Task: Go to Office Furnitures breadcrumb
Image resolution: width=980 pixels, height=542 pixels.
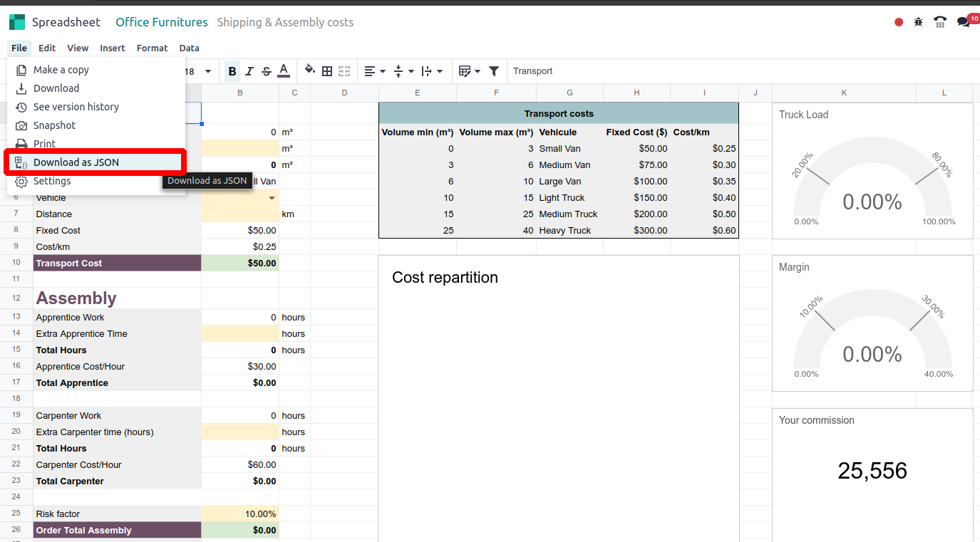Action: (x=162, y=22)
